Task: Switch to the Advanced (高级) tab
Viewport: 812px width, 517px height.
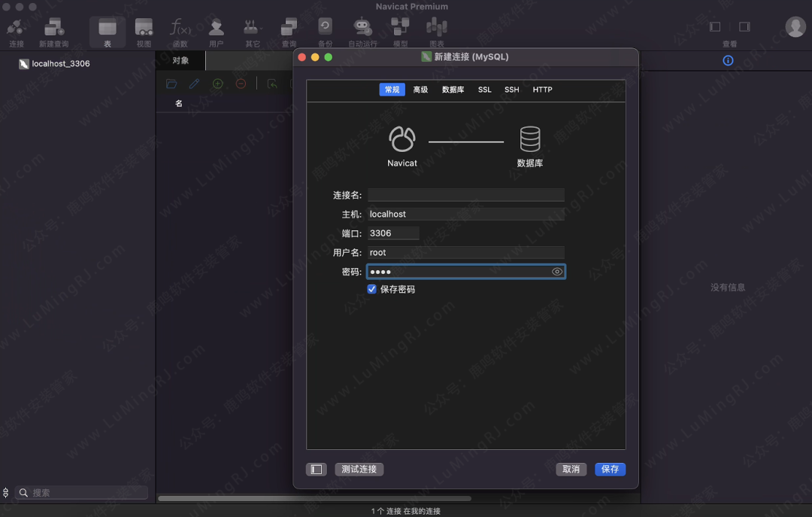Action: [x=420, y=90]
